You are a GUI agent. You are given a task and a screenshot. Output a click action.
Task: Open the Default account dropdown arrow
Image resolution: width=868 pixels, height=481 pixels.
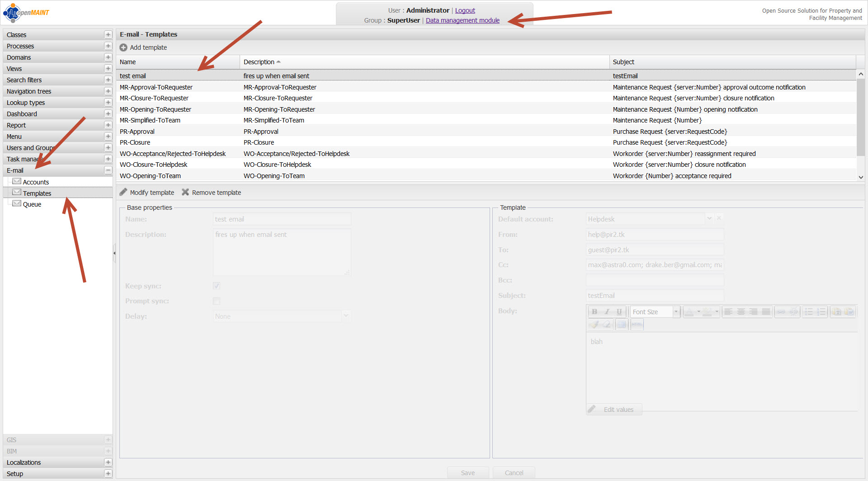pos(709,219)
